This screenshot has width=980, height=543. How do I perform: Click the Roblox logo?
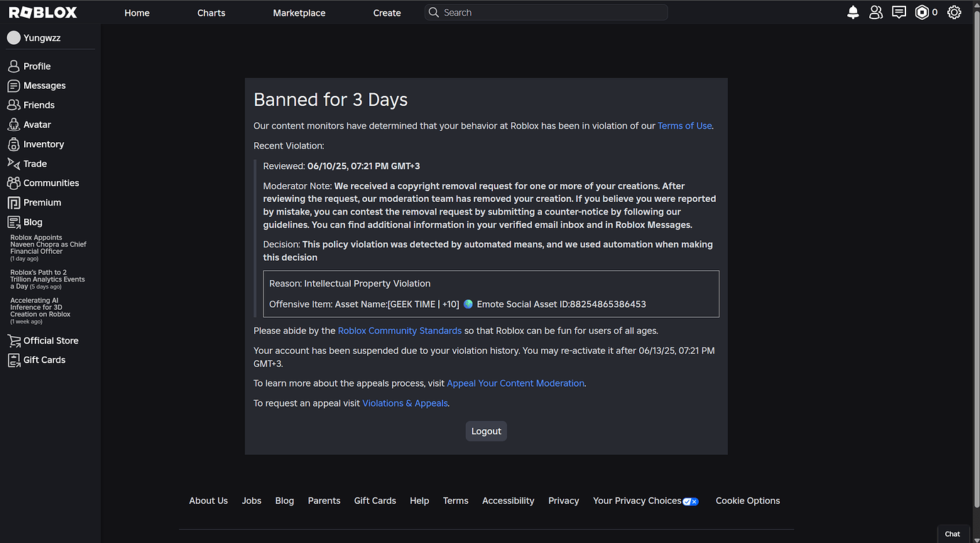click(x=41, y=11)
